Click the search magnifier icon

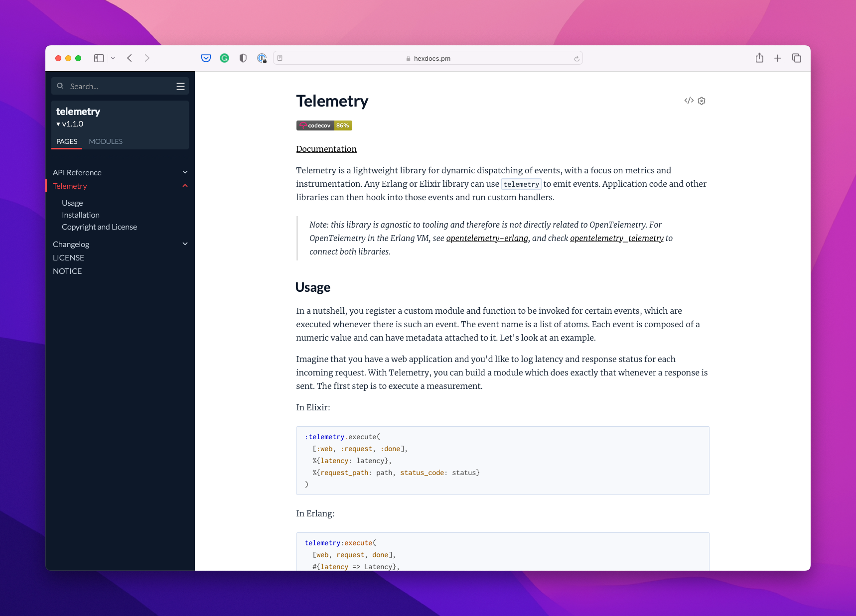pos(60,86)
